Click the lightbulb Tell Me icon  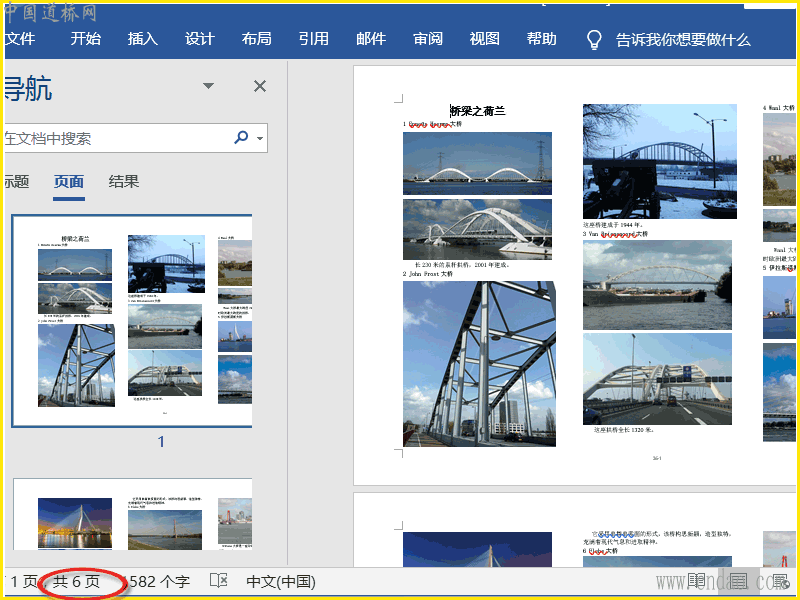click(594, 40)
